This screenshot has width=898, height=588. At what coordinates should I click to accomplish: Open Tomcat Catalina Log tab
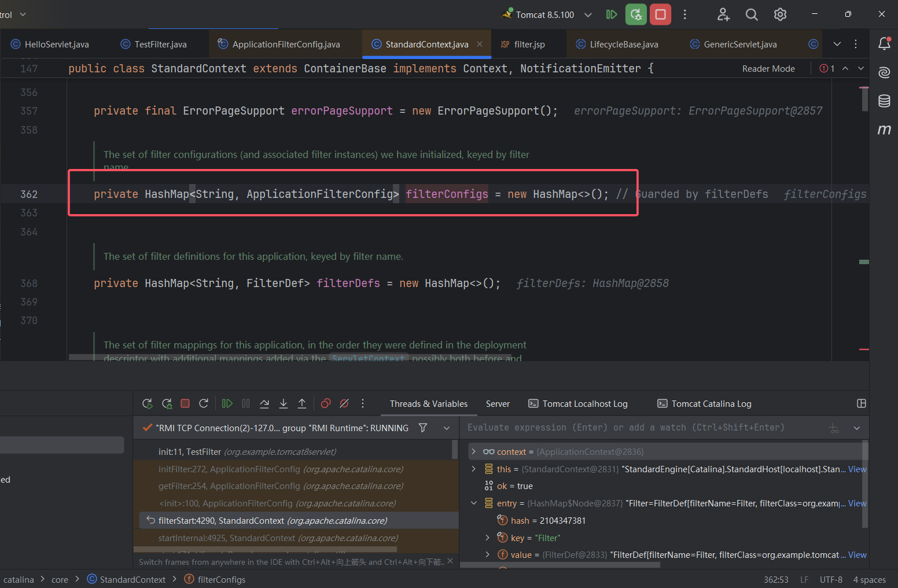pyautogui.click(x=704, y=403)
